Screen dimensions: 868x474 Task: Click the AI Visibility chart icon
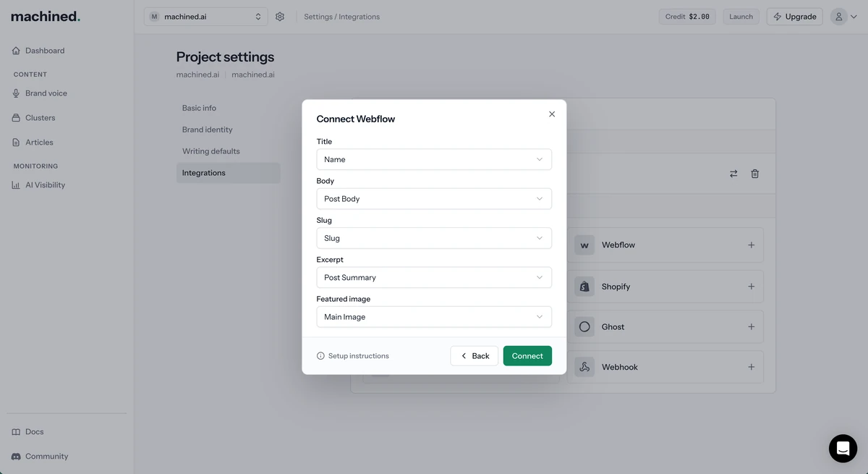(x=16, y=185)
